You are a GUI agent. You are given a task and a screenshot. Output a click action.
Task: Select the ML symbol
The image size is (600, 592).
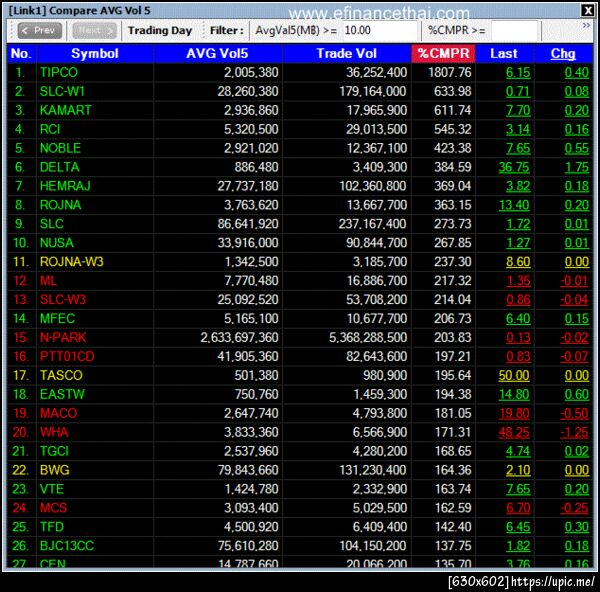(x=48, y=281)
